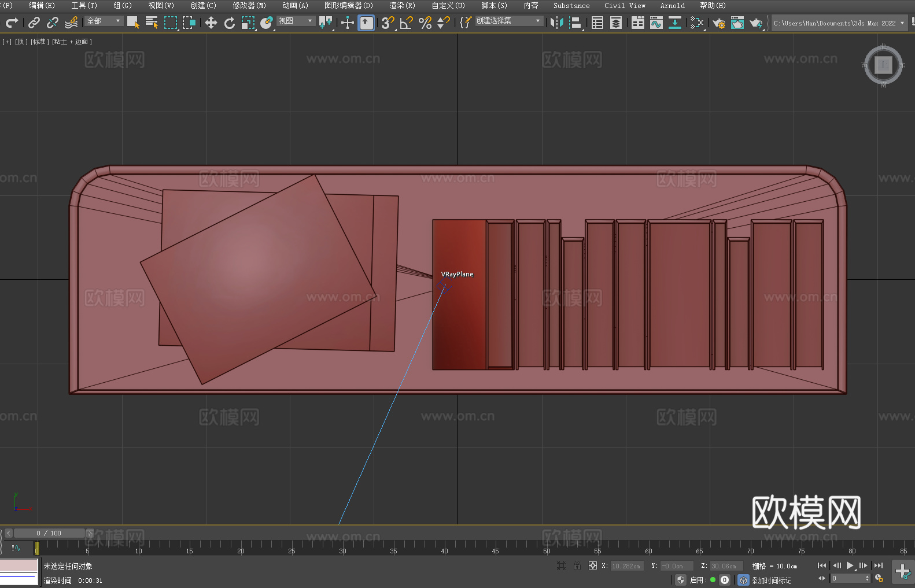The height and width of the screenshot is (588, 915).
Task: Click time slider next frame arrow
Action: [x=90, y=533]
